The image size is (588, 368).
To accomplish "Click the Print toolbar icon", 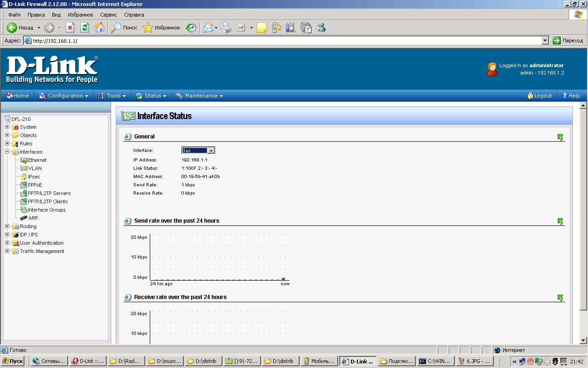I will pos(226,28).
